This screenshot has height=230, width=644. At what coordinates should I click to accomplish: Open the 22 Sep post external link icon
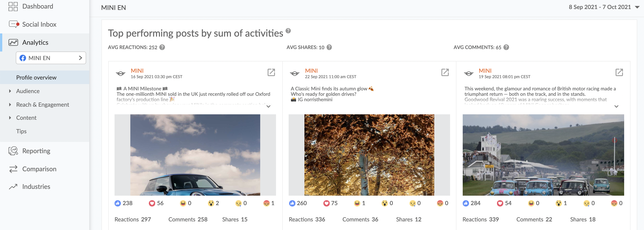click(445, 72)
